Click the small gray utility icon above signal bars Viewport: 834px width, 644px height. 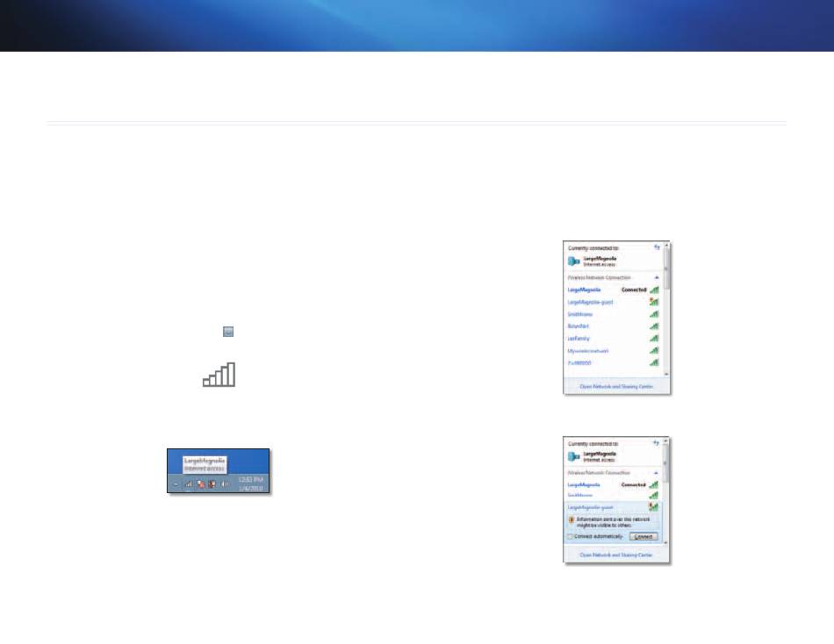click(227, 332)
